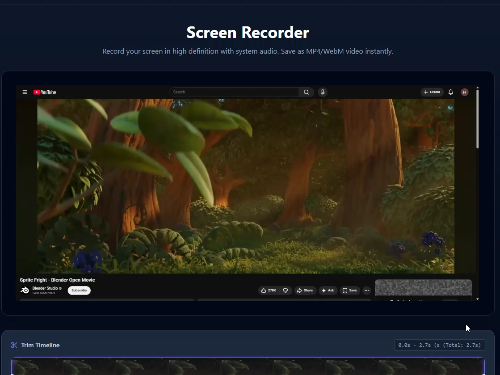Click the trim timeline thumbnail strip
Image resolution: width=500 pixels, height=375 pixels.
pos(248,366)
